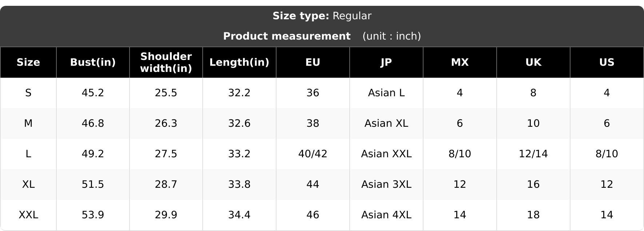This screenshot has width=644, height=231.
Task: Select the UK column header
Action: pyautogui.click(x=533, y=62)
